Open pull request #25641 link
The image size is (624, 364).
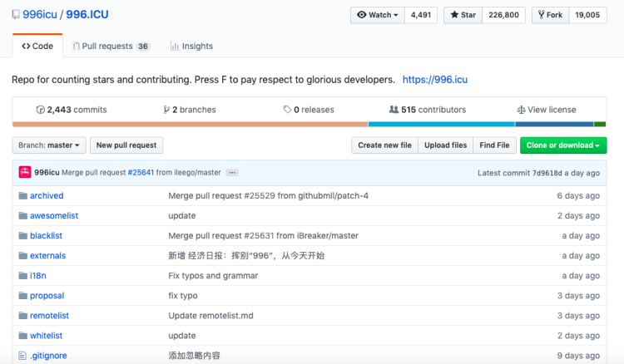click(x=141, y=173)
